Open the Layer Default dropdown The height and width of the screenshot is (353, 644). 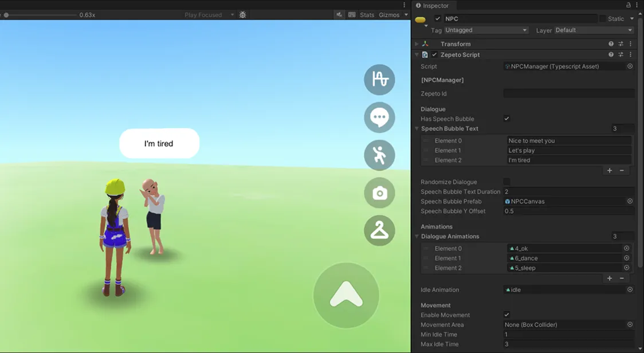click(594, 30)
